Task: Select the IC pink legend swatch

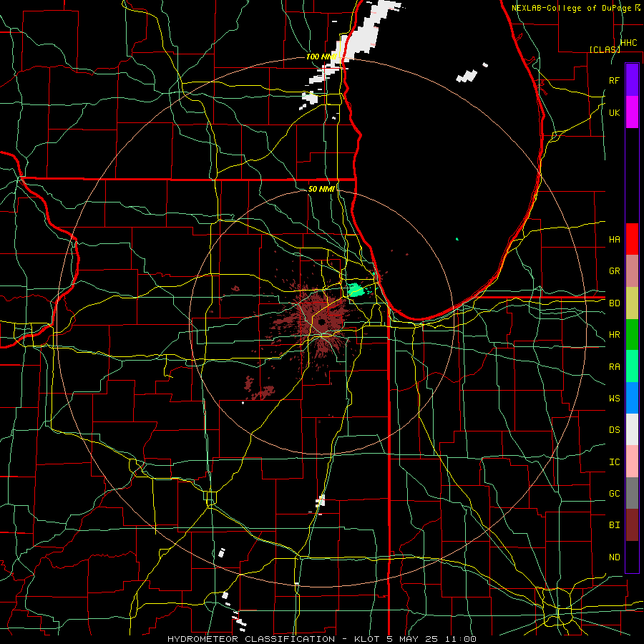Action: pos(632,462)
